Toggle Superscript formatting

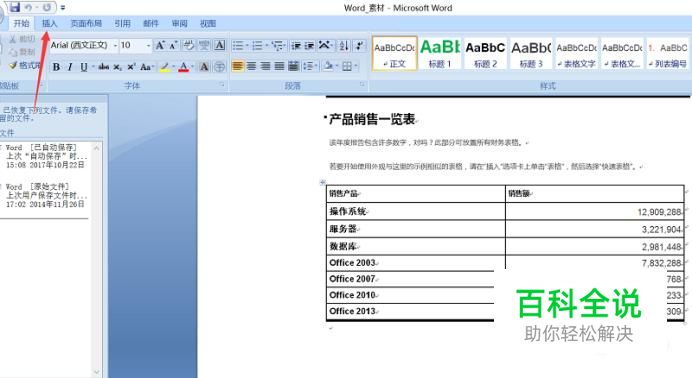click(x=131, y=67)
